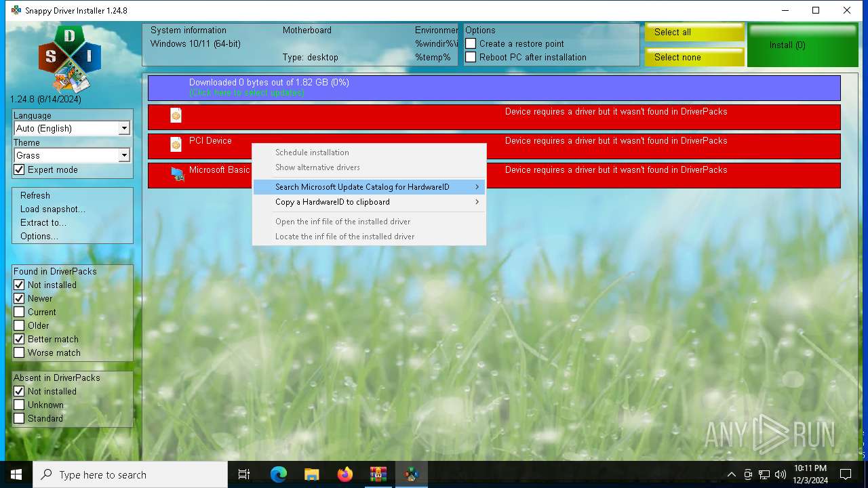The width and height of the screenshot is (868, 488).
Task: Click the Snappy Driver Installer title bar icon
Action: (x=16, y=10)
